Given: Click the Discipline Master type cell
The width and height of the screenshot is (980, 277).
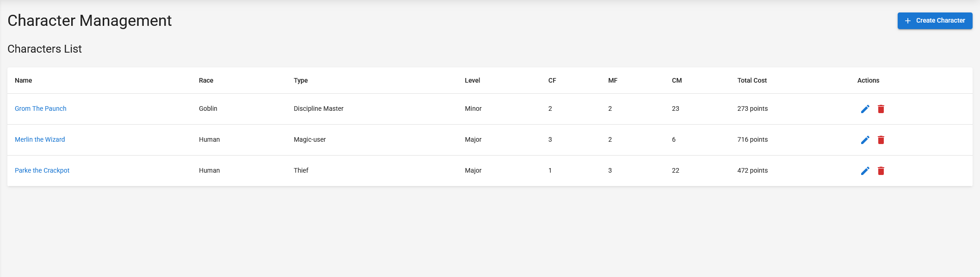Looking at the screenshot, I should coord(319,108).
